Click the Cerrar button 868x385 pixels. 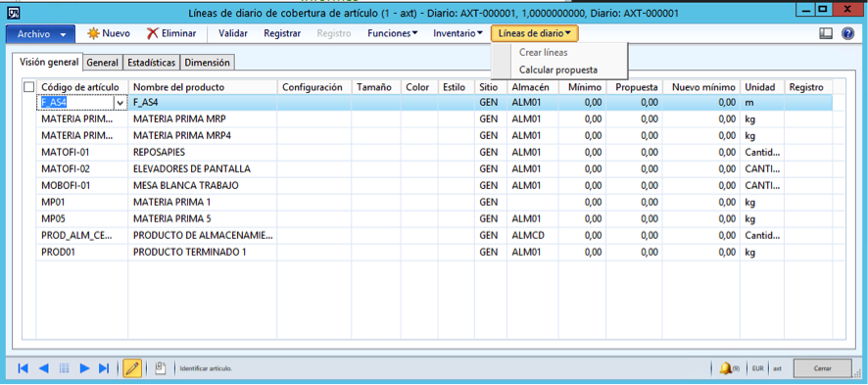(822, 368)
